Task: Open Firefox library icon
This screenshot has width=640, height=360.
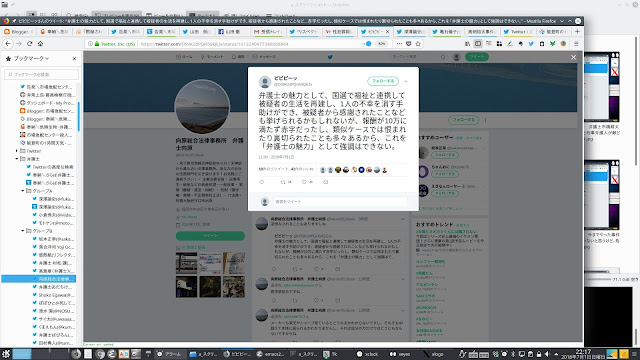Action: (x=467, y=44)
